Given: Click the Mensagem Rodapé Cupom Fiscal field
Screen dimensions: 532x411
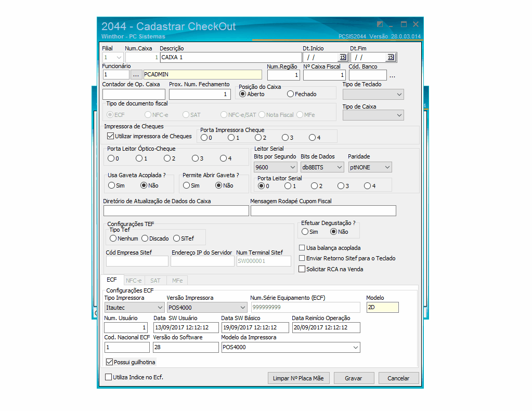Looking at the screenshot, I should point(323,210).
